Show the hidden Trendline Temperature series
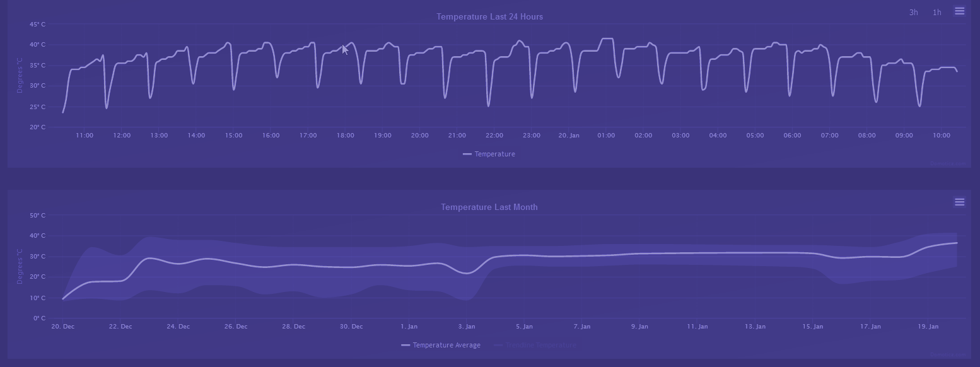Viewport: 980px width, 367px height. 535,345
